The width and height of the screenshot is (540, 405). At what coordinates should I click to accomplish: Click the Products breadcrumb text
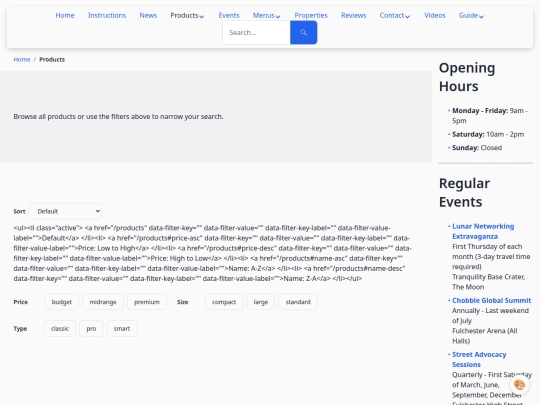pyautogui.click(x=52, y=59)
